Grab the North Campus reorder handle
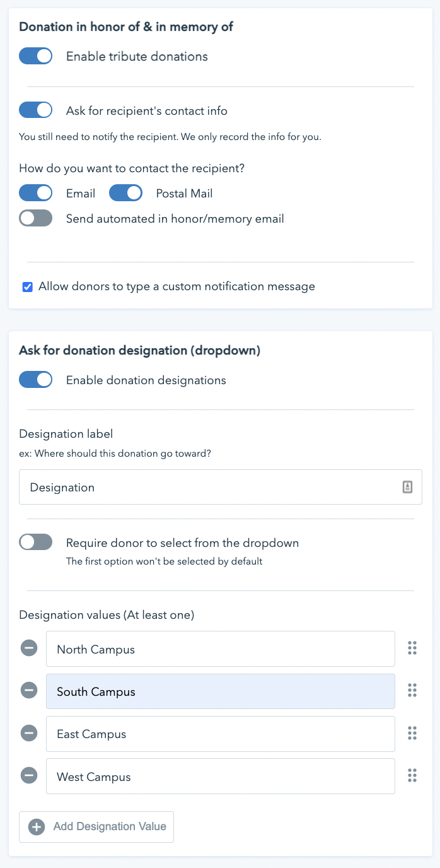Image resolution: width=440 pixels, height=868 pixels. point(412,648)
